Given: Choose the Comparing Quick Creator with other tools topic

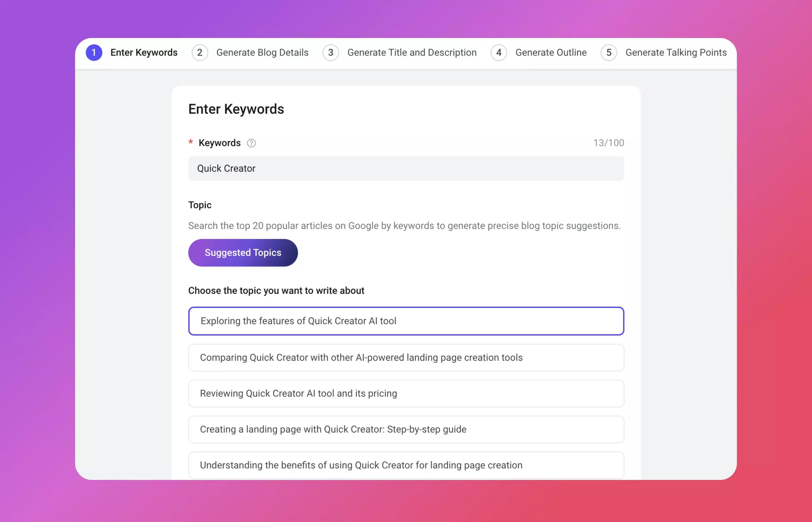Looking at the screenshot, I should [x=406, y=358].
